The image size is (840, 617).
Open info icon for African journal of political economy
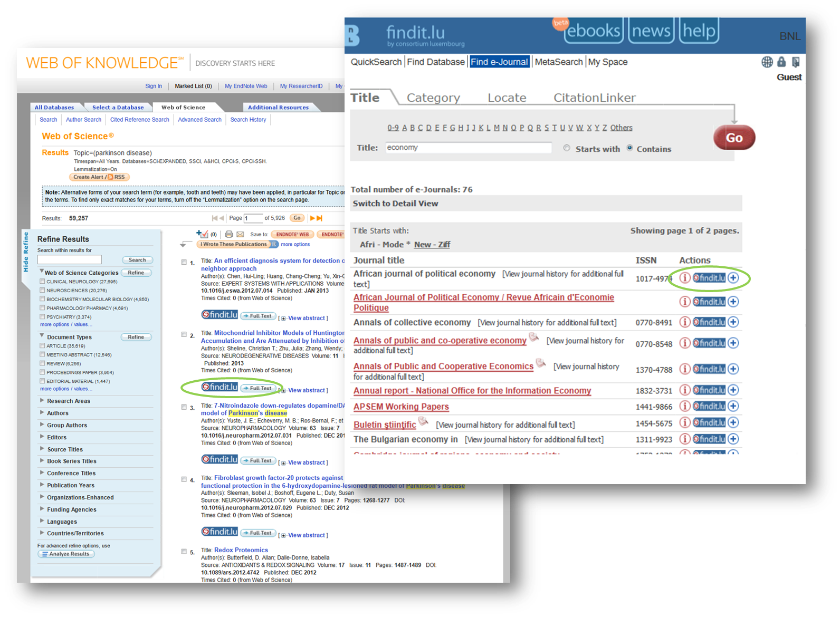685,278
